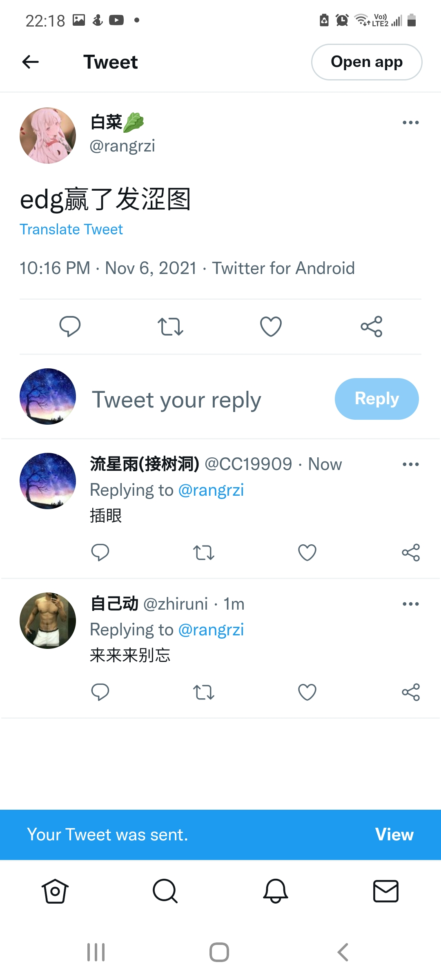Retweet the main tweet by 白菜
This screenshot has height=980, width=441.
pos(170,327)
